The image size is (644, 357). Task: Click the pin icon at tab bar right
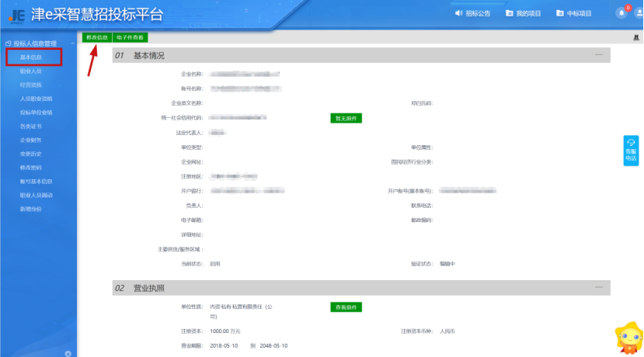pos(636,37)
